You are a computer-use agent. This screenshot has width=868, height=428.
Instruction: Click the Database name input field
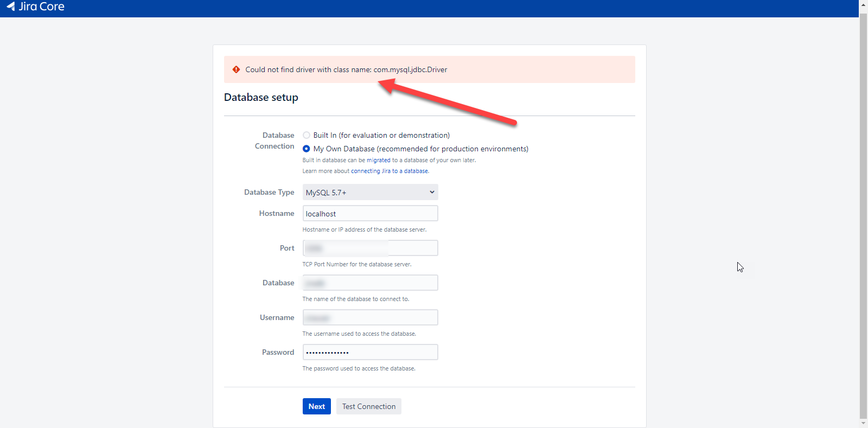point(370,283)
